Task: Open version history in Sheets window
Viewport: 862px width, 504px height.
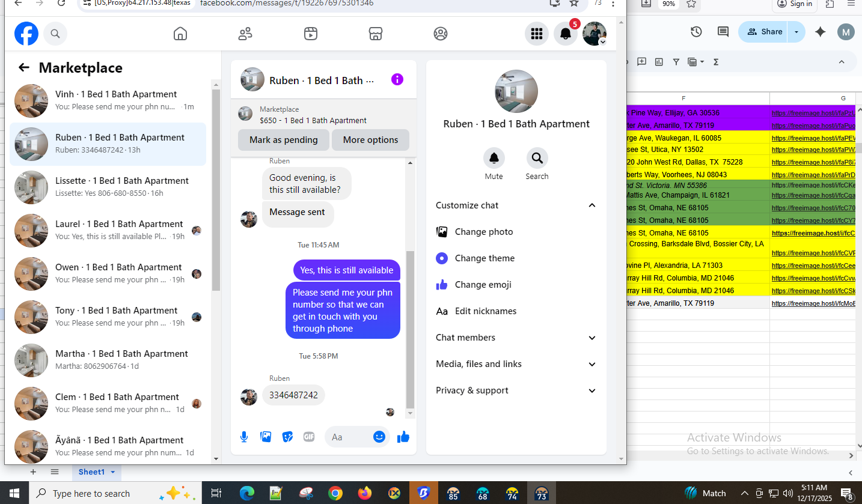Action: [x=696, y=32]
